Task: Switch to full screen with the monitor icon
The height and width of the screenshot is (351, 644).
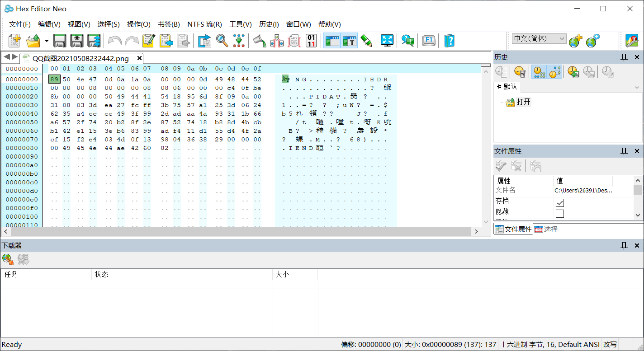Action: point(387,41)
